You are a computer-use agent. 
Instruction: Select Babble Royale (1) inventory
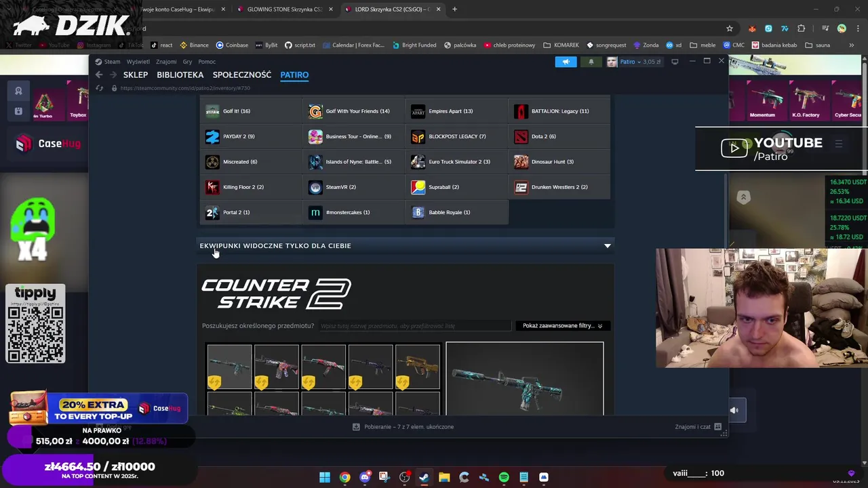(457, 212)
